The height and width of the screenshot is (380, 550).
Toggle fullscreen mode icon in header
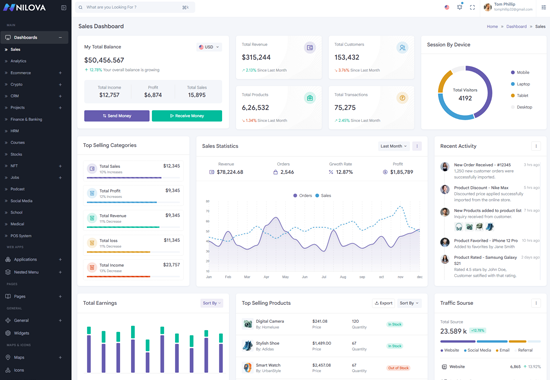[472, 7]
